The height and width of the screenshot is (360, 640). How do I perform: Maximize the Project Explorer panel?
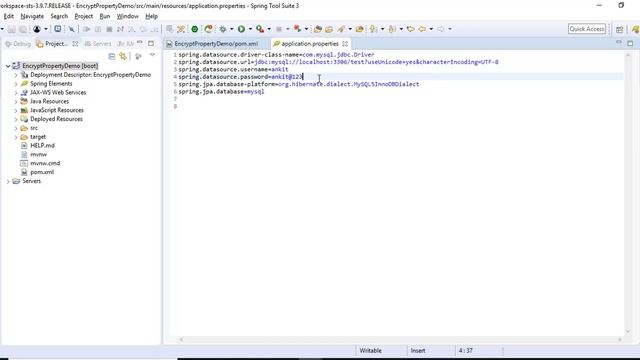pyautogui.click(x=151, y=43)
